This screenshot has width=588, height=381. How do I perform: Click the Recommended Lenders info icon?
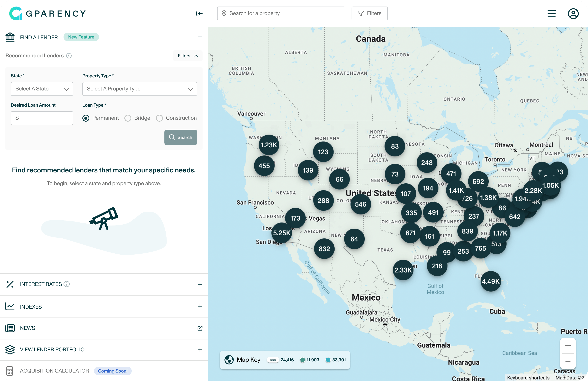(x=69, y=56)
